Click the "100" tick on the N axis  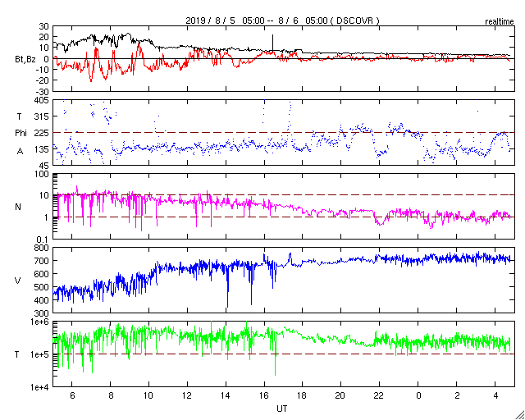tap(42, 174)
